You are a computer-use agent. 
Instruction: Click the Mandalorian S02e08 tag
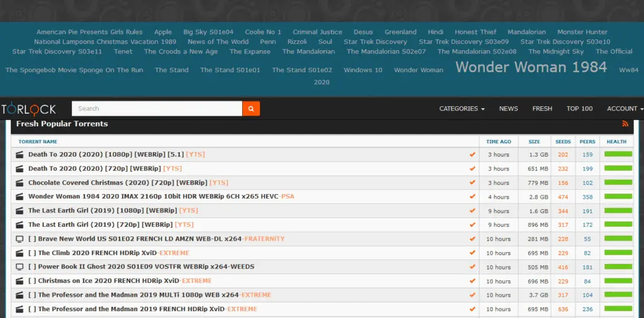point(477,52)
